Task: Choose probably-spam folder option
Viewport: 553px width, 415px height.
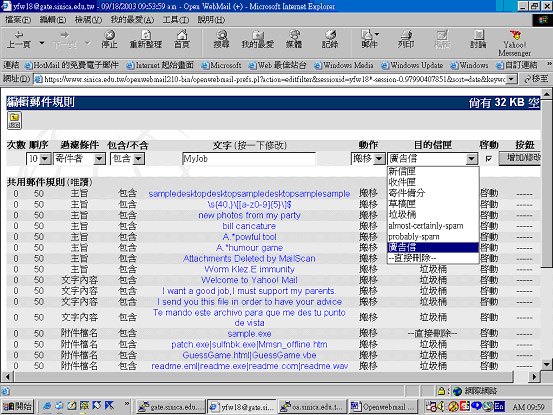Action: coord(433,237)
